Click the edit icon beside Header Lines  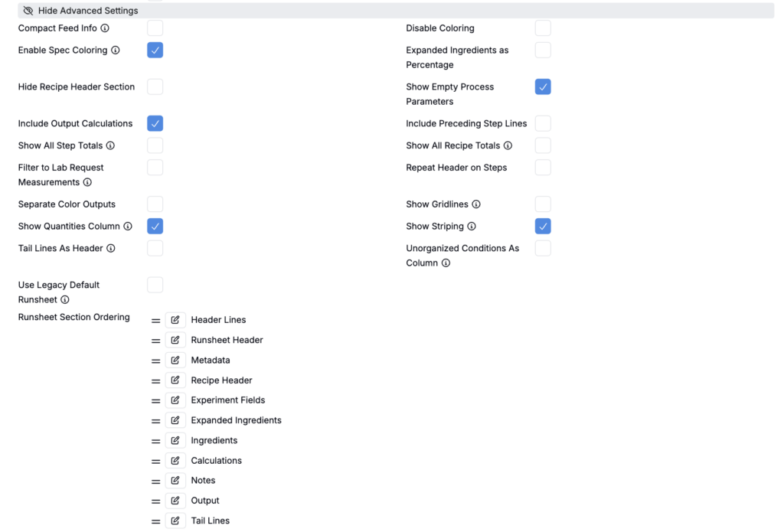(x=175, y=320)
